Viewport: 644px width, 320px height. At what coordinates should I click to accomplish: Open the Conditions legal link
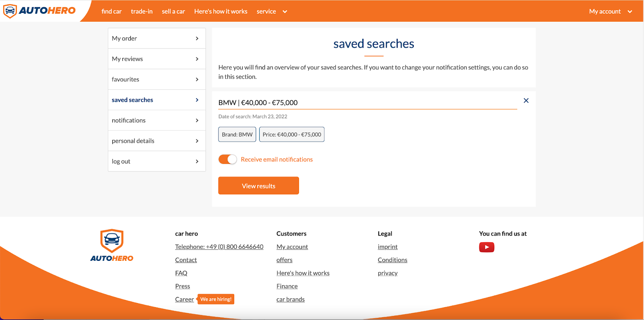(x=392, y=260)
